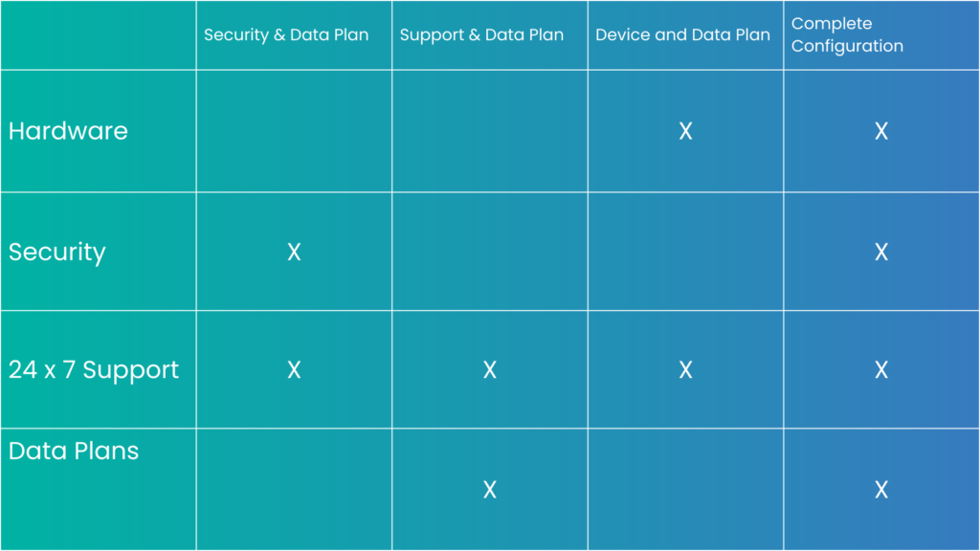Viewport: 980px width, 551px height.
Task: Select the 24 x 7 Support row label
Action: (x=94, y=369)
